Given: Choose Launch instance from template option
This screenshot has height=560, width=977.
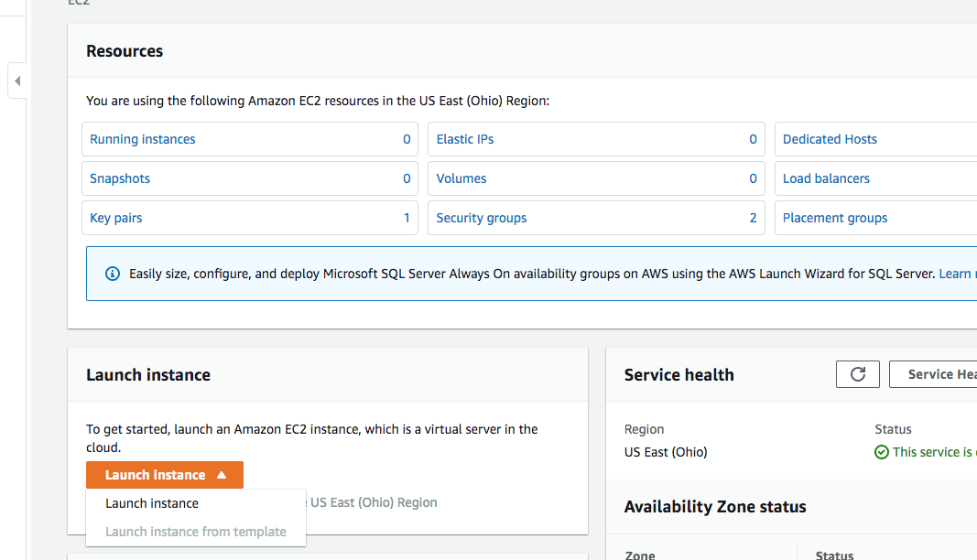Looking at the screenshot, I should [x=195, y=531].
